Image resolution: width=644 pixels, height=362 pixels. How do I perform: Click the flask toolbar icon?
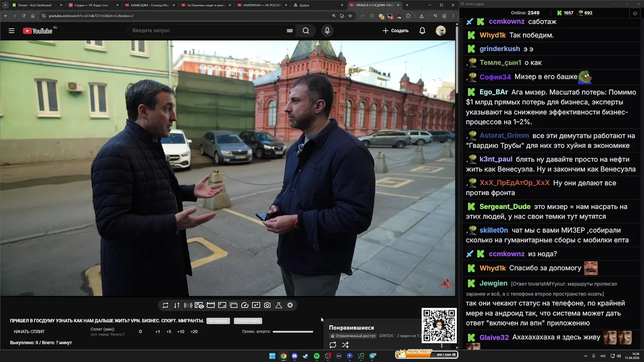(x=278, y=305)
